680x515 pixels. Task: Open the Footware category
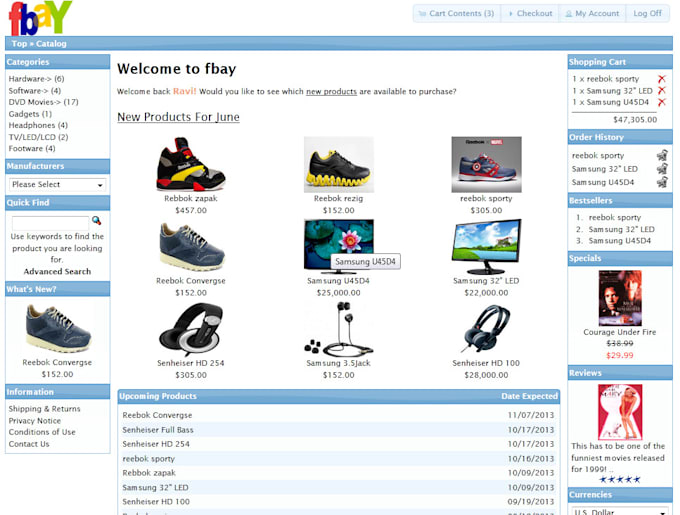pyautogui.click(x=32, y=148)
